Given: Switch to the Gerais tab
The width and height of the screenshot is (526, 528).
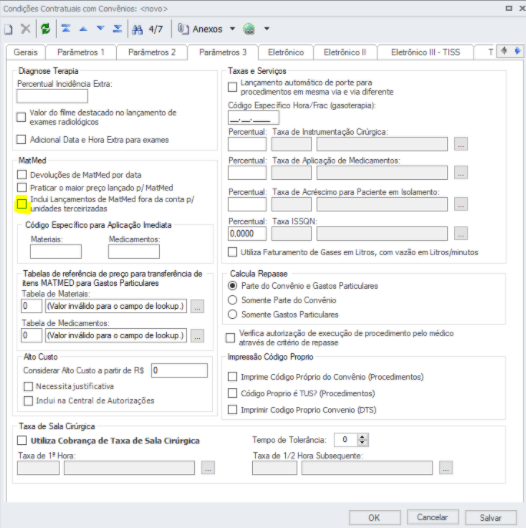Looking at the screenshot, I should click(x=26, y=53).
